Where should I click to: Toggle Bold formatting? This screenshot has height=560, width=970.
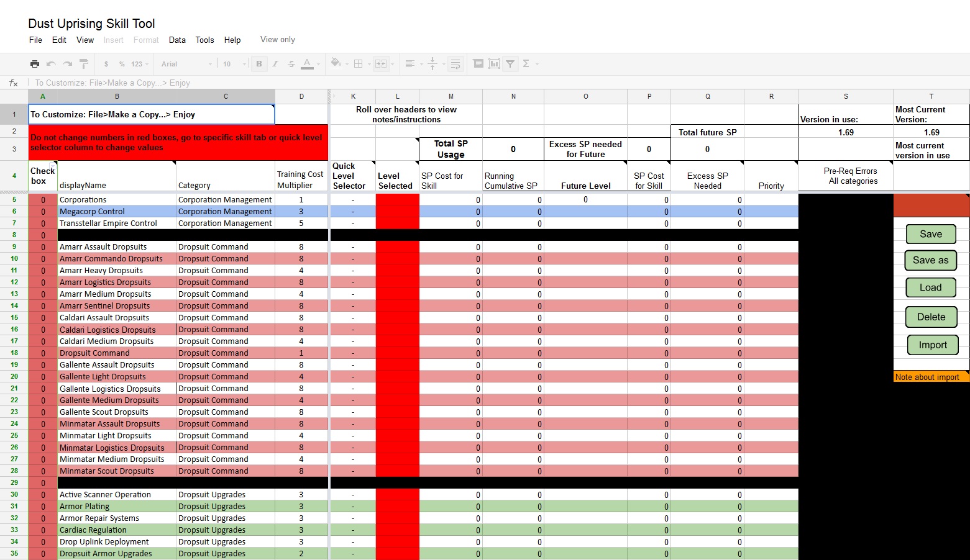click(259, 64)
